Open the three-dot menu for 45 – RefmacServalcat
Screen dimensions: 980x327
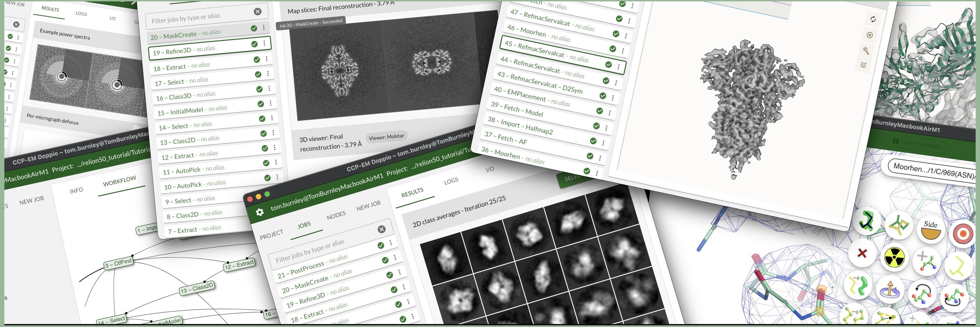pyautogui.click(x=619, y=67)
